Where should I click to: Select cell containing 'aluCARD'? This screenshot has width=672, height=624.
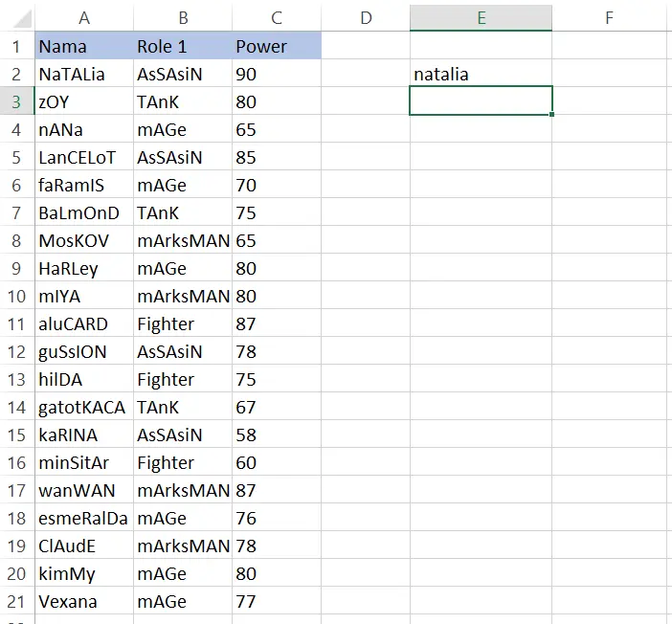[84, 323]
